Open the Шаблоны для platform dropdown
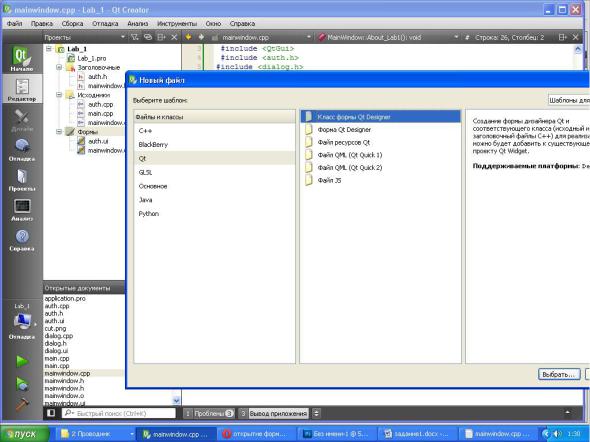 point(569,100)
